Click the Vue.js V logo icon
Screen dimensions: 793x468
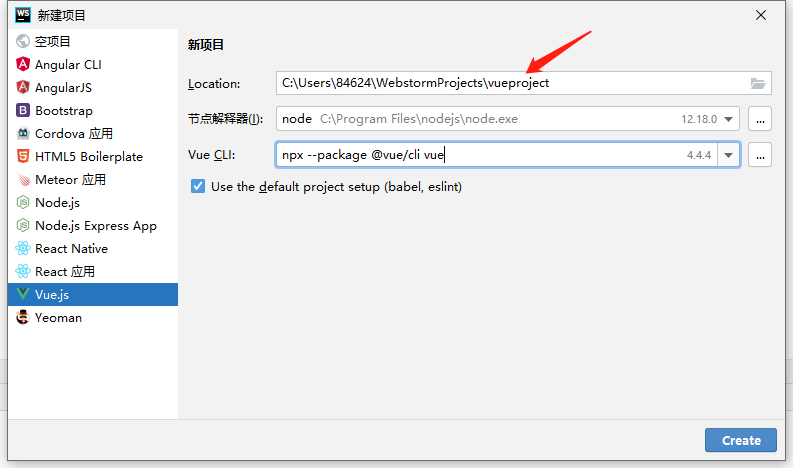pos(23,293)
